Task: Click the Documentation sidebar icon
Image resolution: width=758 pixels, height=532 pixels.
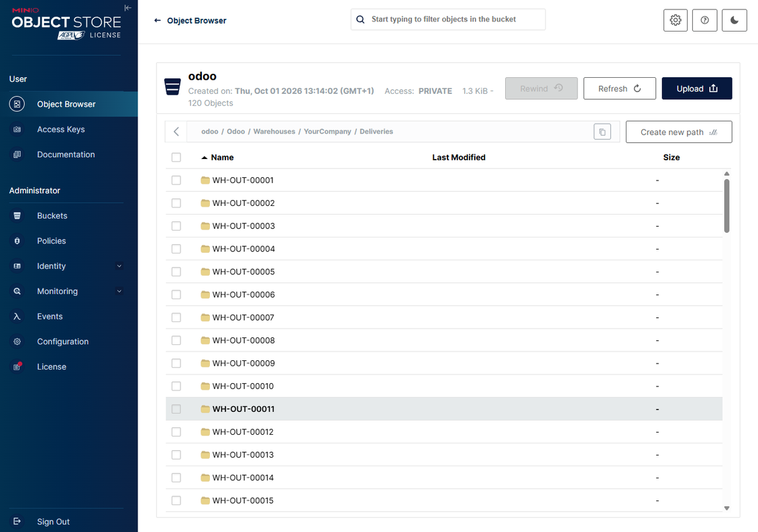Action: click(x=17, y=154)
